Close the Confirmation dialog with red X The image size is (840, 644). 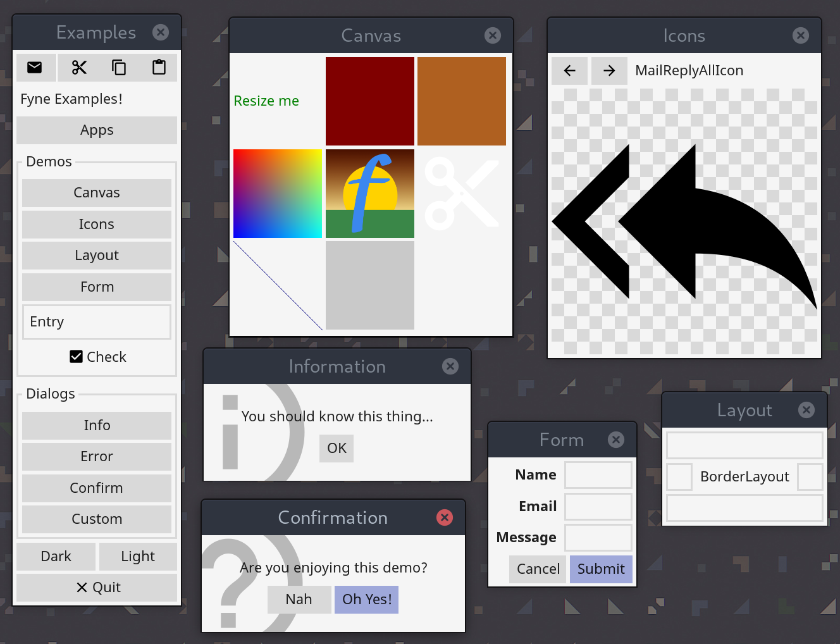tap(445, 517)
